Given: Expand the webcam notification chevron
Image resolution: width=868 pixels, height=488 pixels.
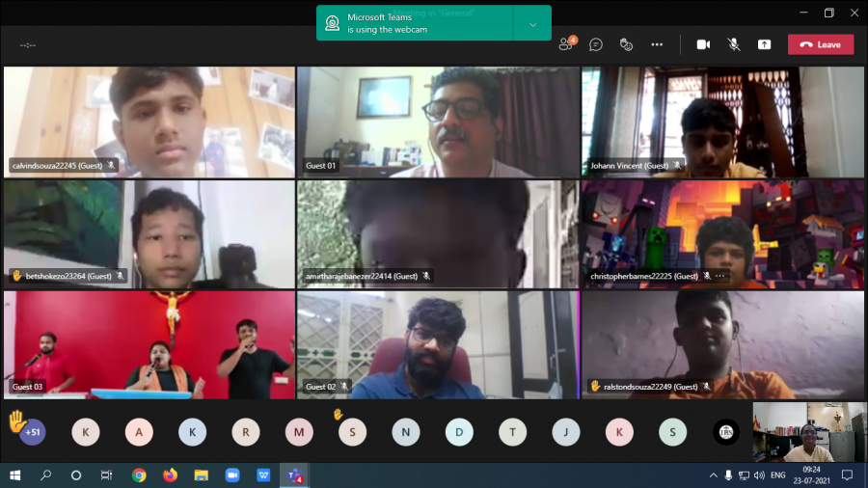Looking at the screenshot, I should point(532,24).
